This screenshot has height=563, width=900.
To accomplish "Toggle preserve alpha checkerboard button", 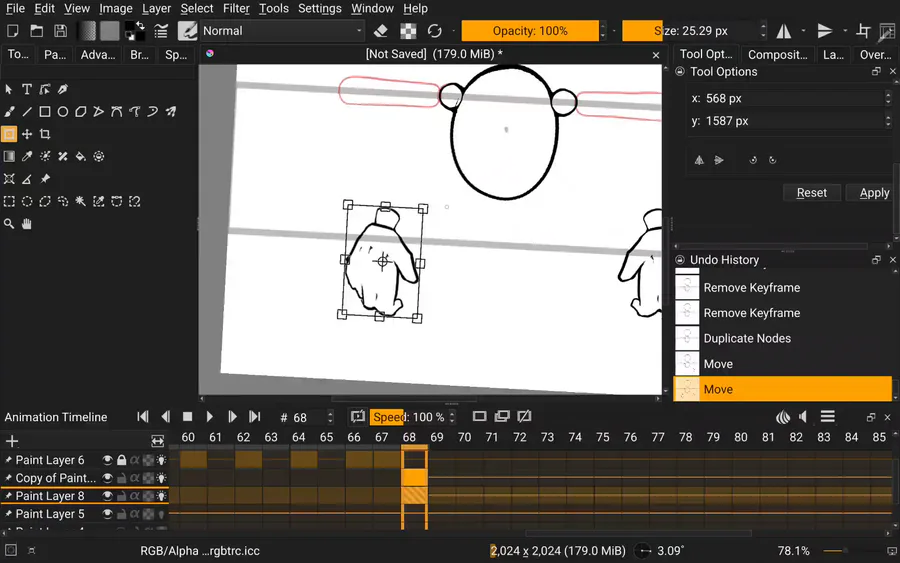I will click(x=408, y=30).
